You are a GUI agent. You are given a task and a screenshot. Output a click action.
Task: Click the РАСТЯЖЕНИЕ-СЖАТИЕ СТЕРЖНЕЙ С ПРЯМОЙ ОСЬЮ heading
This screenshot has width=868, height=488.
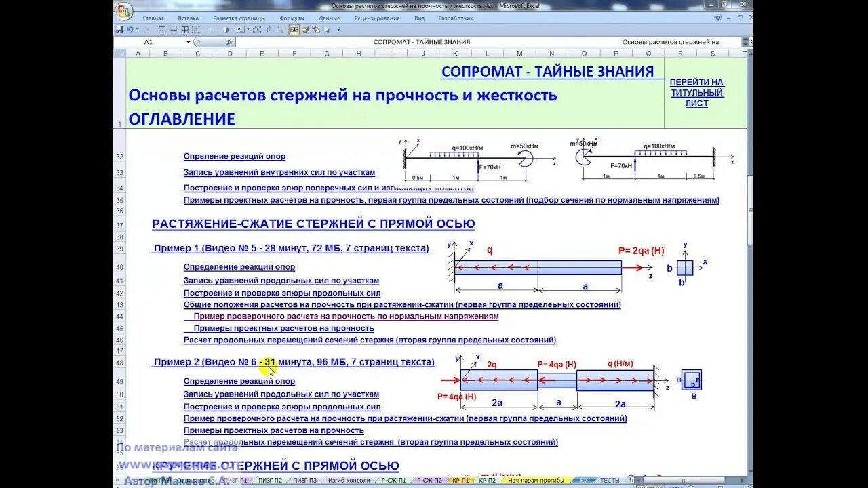pos(313,224)
